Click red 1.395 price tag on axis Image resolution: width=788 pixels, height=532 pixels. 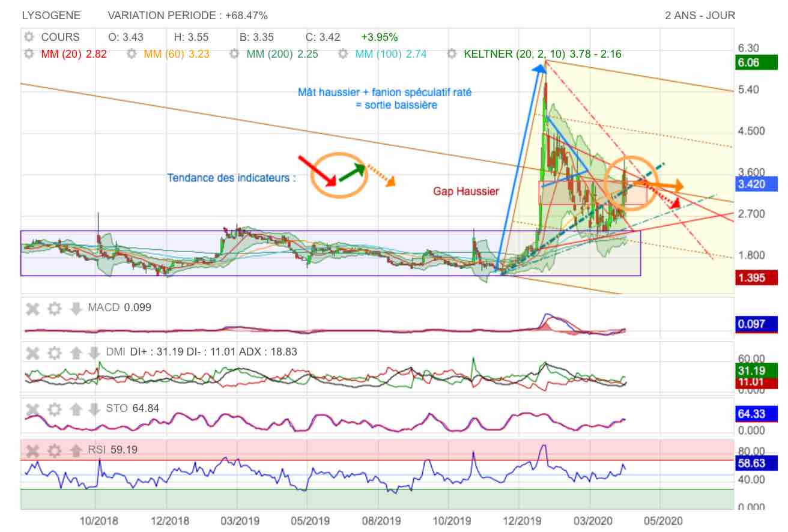point(756,278)
